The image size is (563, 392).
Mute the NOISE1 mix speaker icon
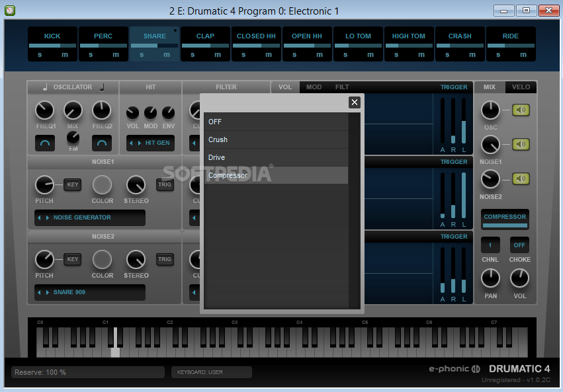click(x=521, y=144)
